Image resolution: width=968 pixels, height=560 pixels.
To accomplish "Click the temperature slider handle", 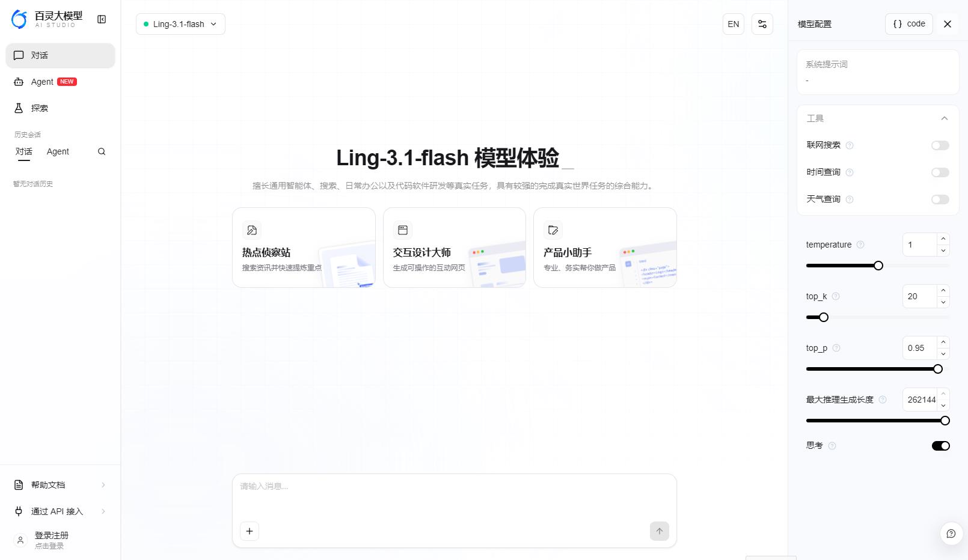I will (x=878, y=266).
